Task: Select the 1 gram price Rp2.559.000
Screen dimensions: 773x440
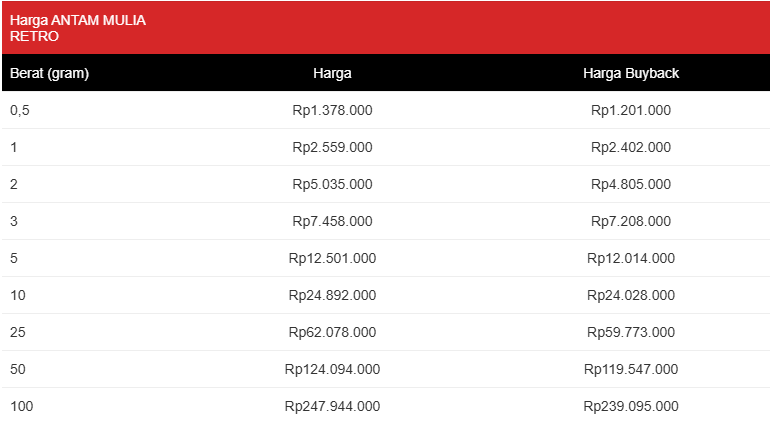Action: (x=332, y=147)
